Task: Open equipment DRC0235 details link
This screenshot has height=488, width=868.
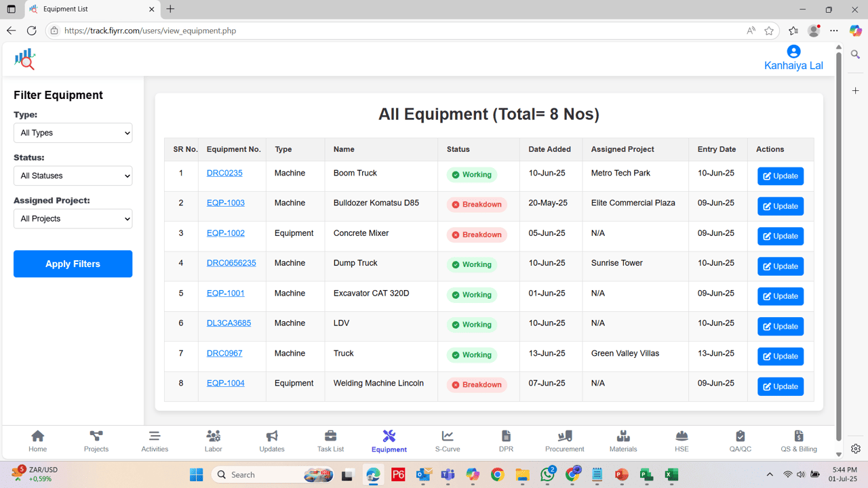Action: click(224, 173)
